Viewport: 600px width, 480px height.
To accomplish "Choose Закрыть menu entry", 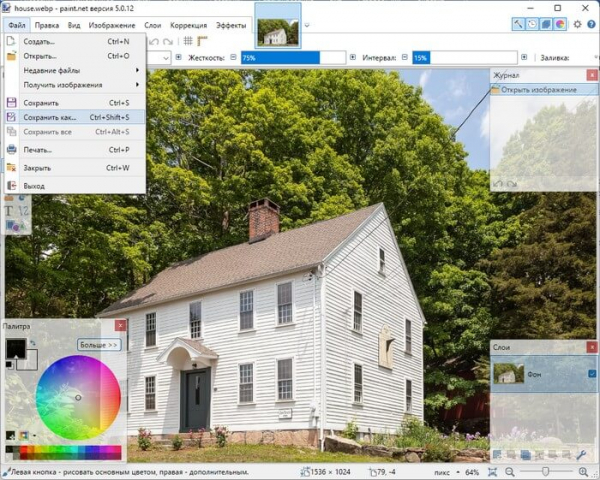I will tap(75, 168).
